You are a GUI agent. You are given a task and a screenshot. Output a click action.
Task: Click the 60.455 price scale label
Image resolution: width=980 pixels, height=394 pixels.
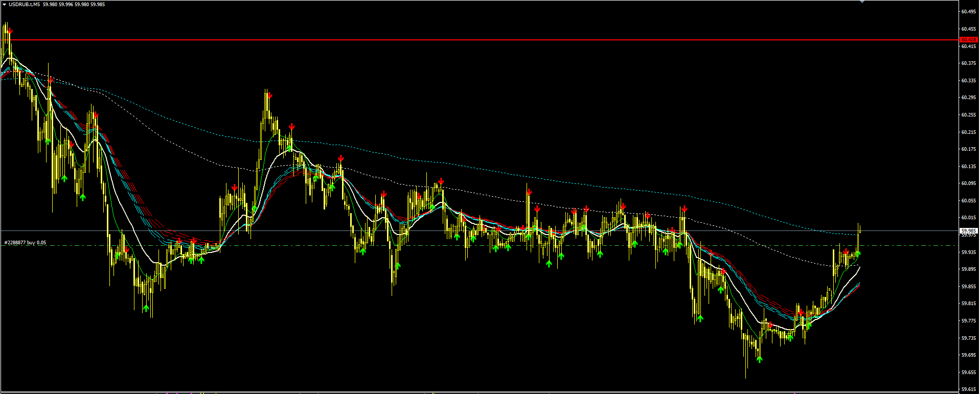pyautogui.click(x=968, y=29)
